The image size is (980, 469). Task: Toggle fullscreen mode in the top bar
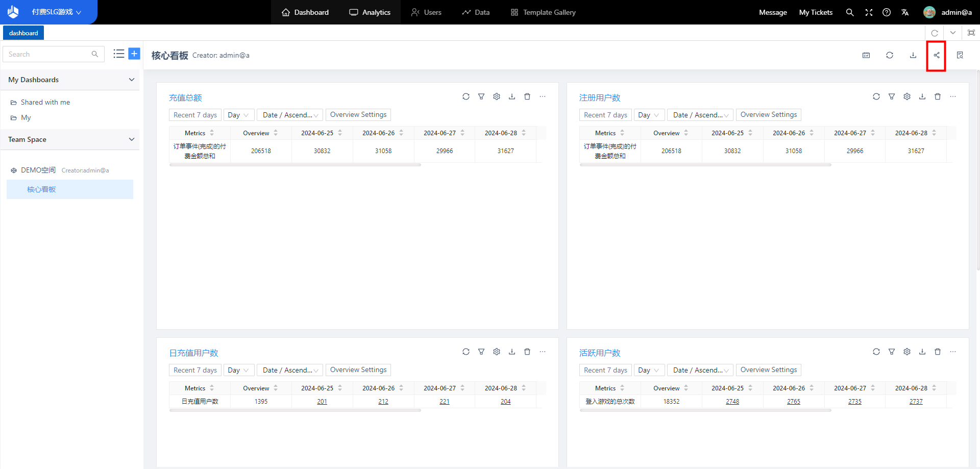(x=868, y=12)
